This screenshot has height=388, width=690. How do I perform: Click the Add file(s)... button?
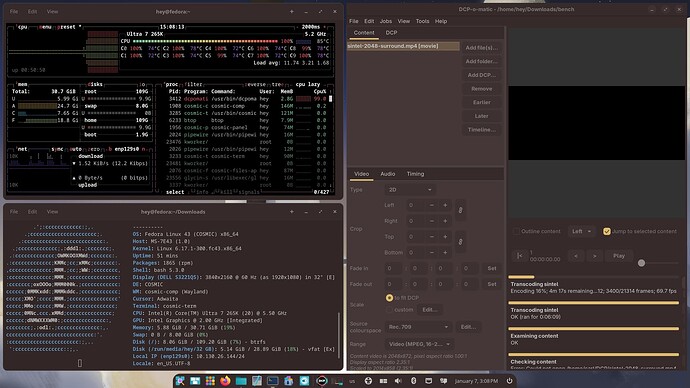(x=481, y=48)
